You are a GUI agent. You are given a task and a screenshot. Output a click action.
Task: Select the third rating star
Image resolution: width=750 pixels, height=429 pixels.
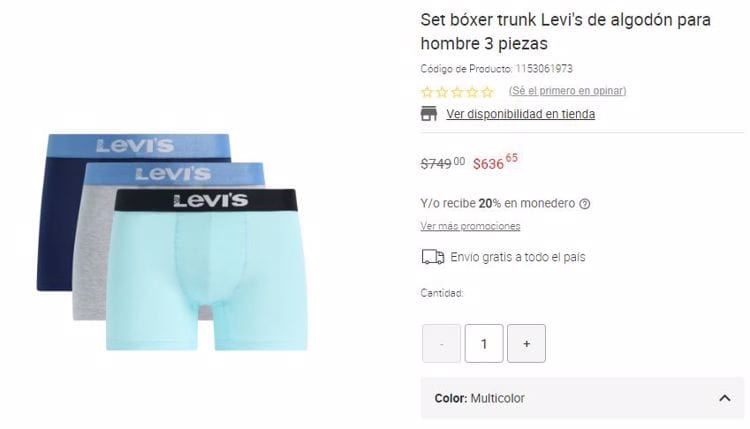(457, 92)
